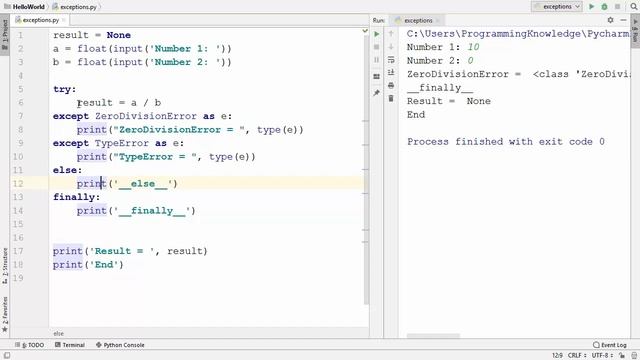Go down the stack trace arrow

[391, 47]
